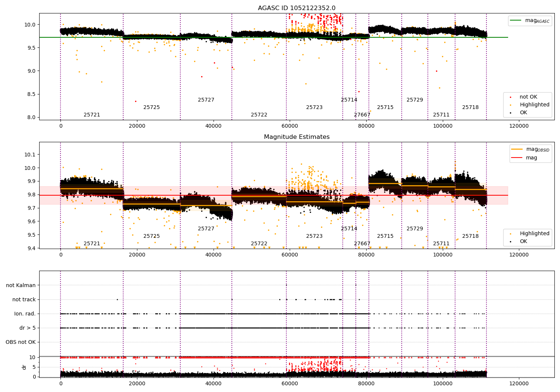Select the mag AGASC legend entry
This screenshot has width=560, height=392.
pos(530,21)
